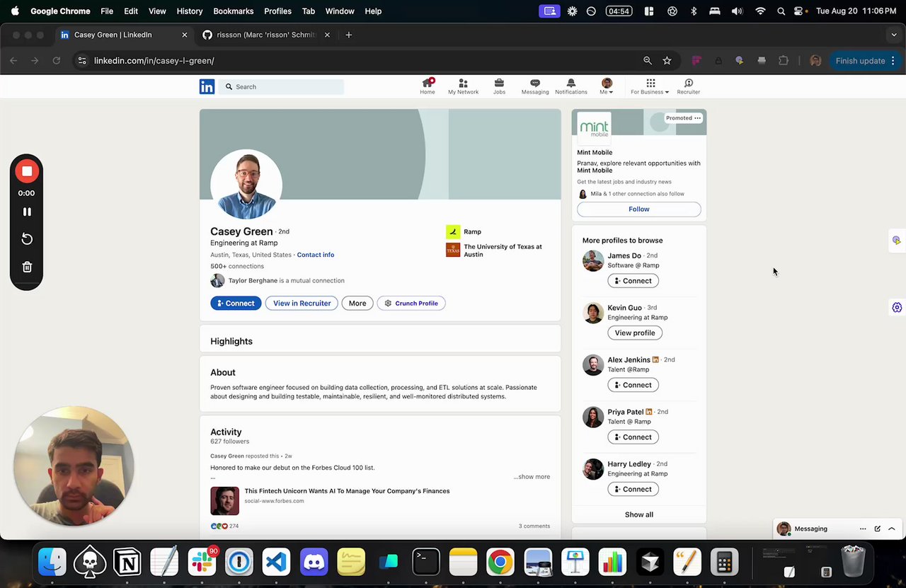Expand post with show more
Screen dimensions: 906x588
point(532,477)
